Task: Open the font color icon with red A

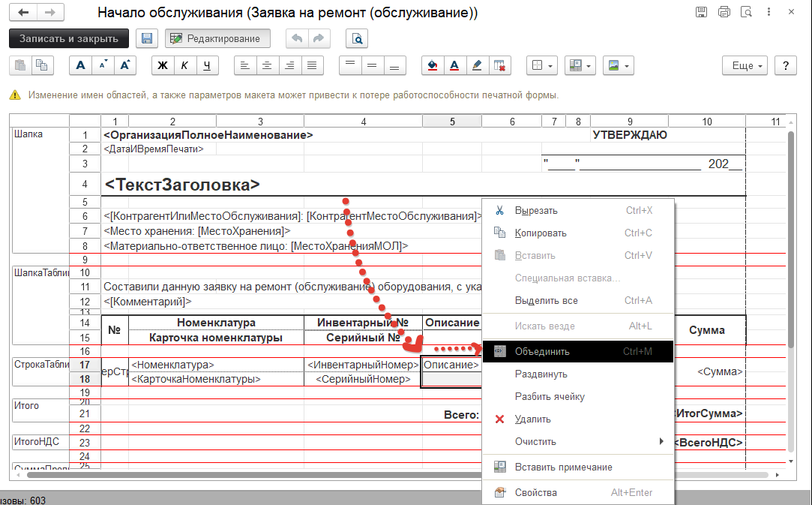Action: 454,65
